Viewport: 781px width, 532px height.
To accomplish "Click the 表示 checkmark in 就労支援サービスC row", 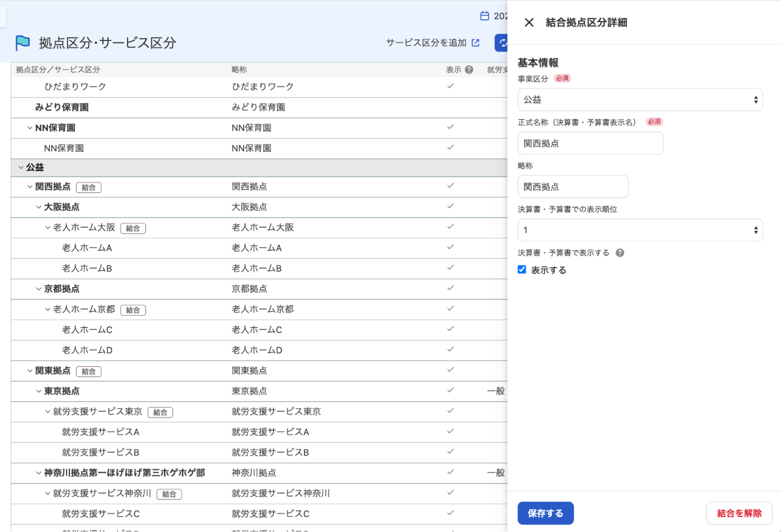I will click(x=451, y=513).
